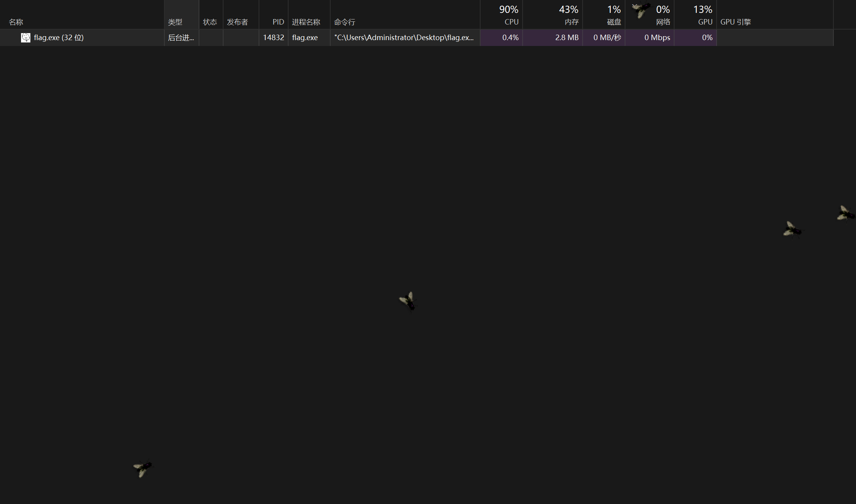Click the 2.8 MB memory cell
Viewport: 856px width, 504px height.
point(567,37)
